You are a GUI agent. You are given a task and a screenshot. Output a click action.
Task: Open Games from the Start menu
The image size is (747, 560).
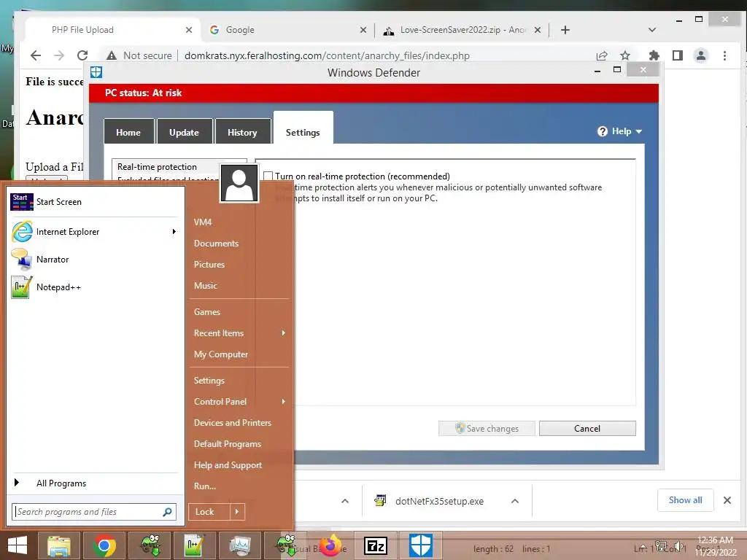206,312
